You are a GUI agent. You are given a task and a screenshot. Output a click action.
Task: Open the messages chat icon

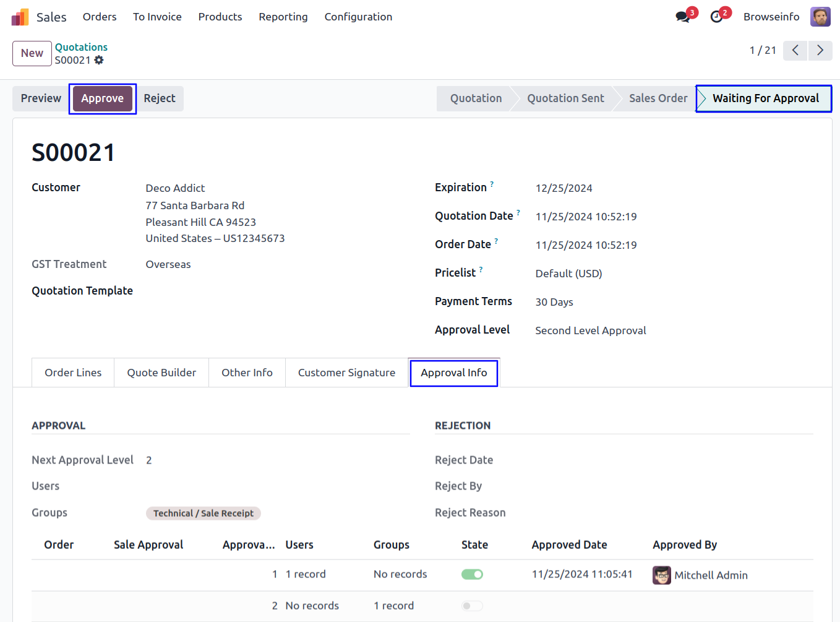(683, 17)
